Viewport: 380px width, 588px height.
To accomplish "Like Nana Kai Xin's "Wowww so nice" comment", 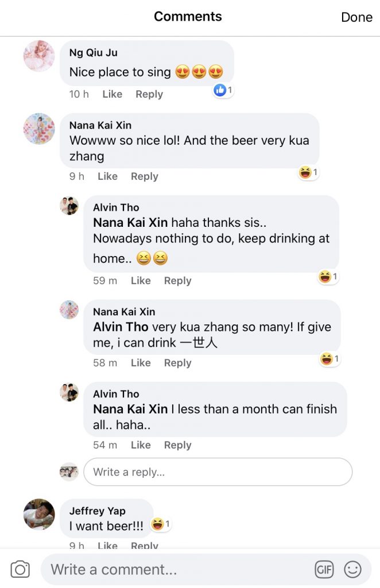I will click(x=107, y=176).
